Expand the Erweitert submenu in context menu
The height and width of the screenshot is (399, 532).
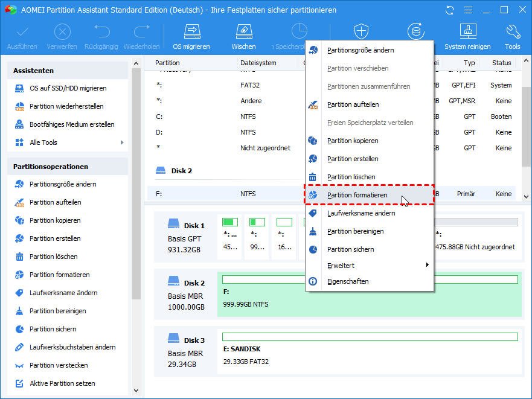(370, 266)
